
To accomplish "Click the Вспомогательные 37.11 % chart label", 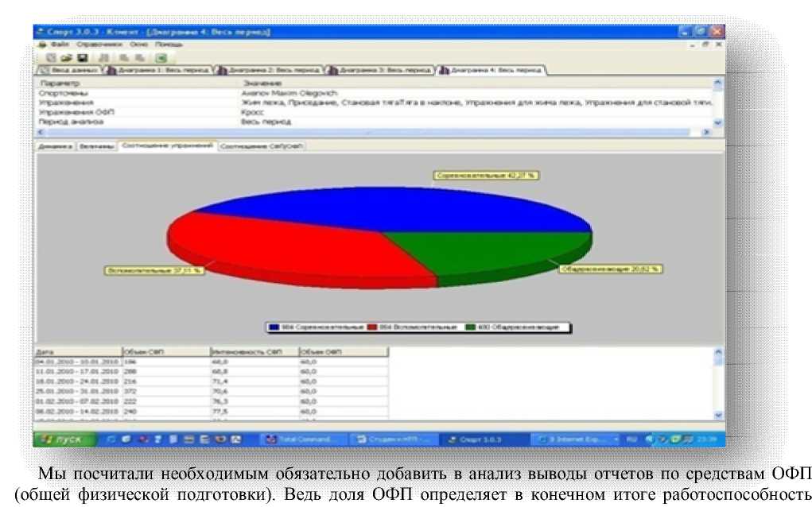I will pos(154,270).
